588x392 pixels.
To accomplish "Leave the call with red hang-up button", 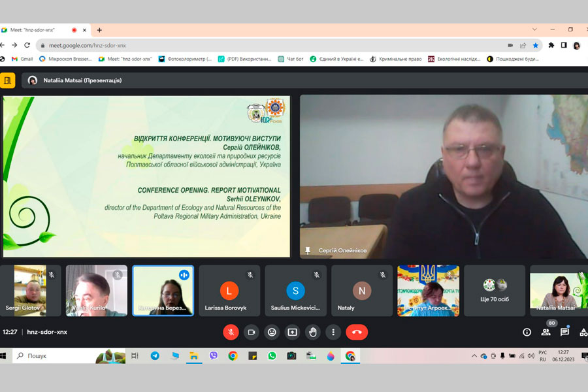I will point(357,333).
